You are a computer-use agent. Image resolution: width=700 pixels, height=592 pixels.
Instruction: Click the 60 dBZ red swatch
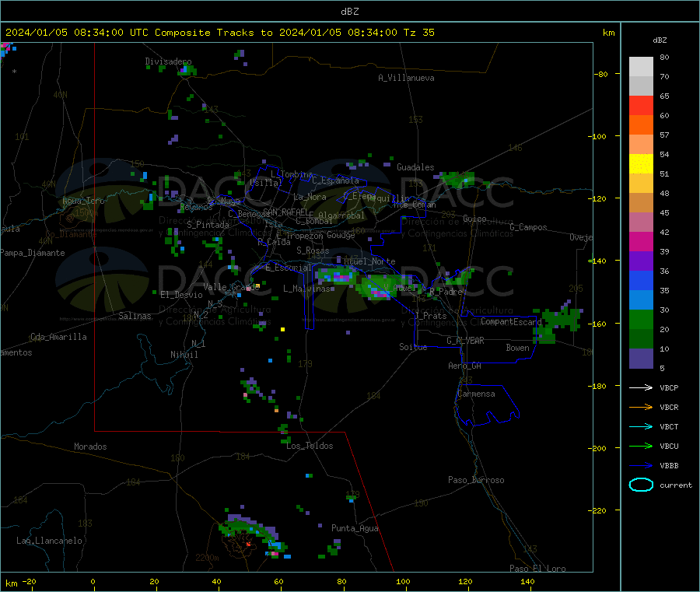point(641,105)
